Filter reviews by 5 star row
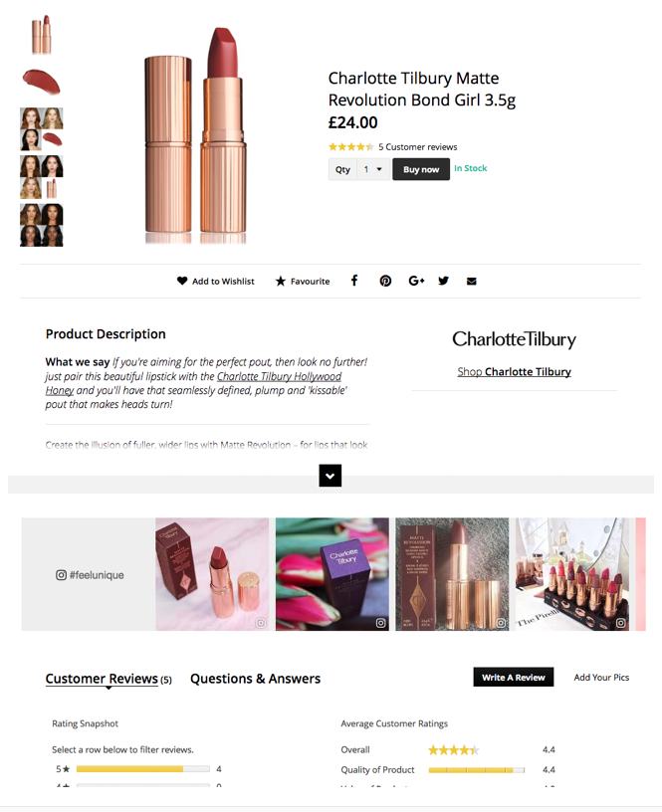 point(138,769)
